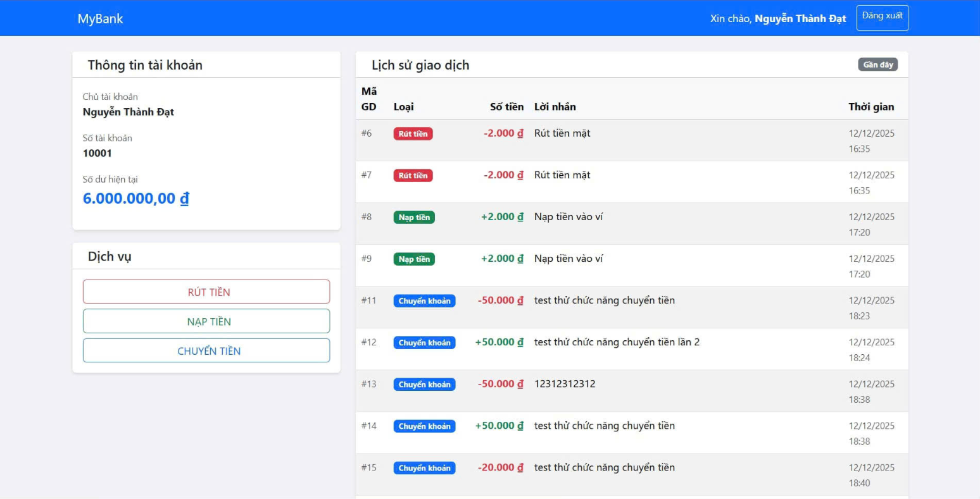980x499 pixels.
Task: Click the Gần đây badge
Action: [877, 65]
